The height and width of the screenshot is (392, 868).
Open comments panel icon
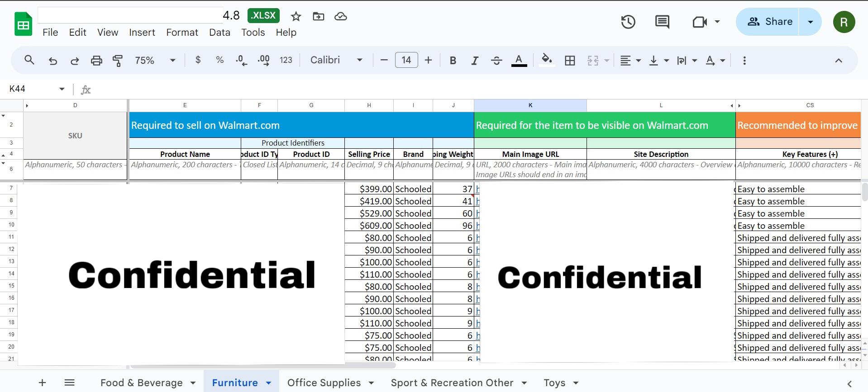[x=662, y=22]
